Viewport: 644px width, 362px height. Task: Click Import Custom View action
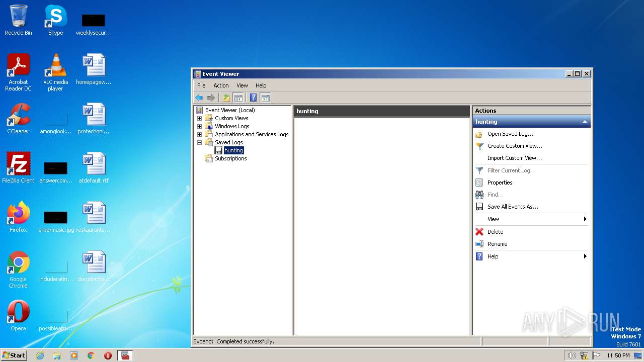pos(514,158)
